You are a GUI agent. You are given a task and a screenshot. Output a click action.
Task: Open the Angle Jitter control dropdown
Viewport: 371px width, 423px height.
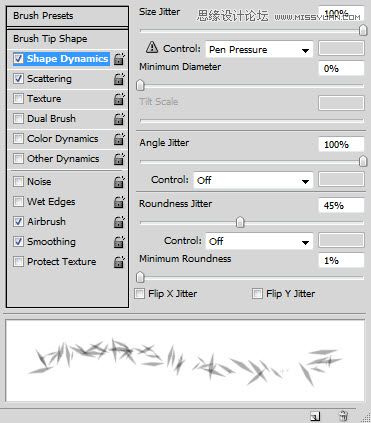click(x=253, y=180)
